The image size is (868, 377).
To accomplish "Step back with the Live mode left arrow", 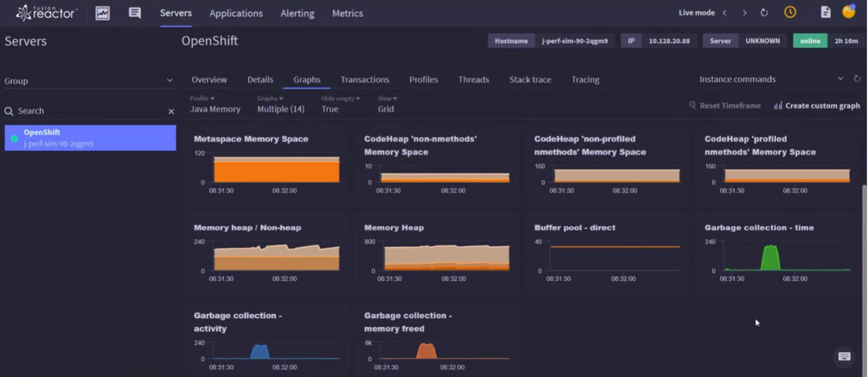I will point(724,13).
